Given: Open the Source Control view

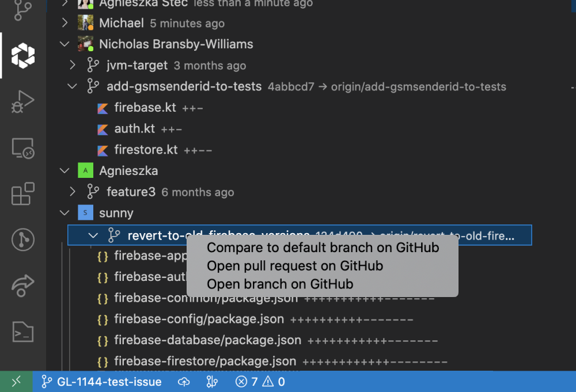Looking at the screenshot, I should 22,10.
